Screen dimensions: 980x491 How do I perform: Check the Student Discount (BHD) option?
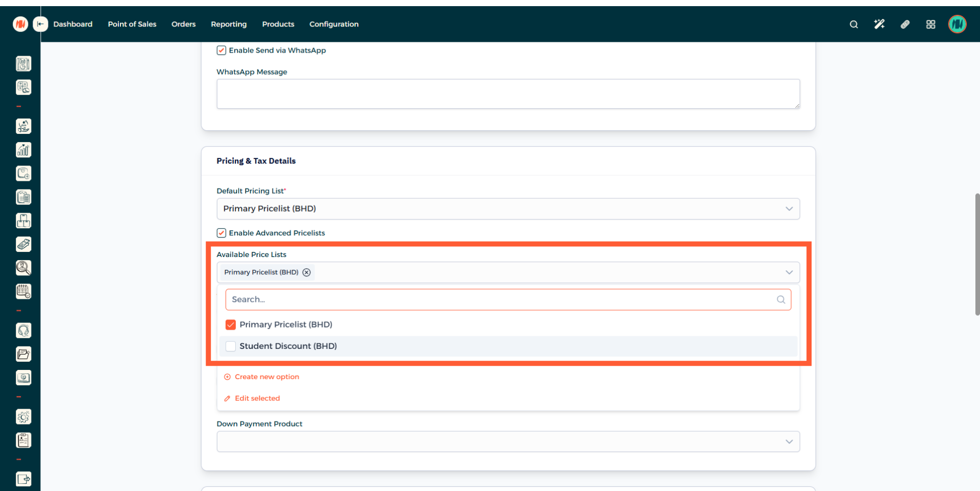coord(231,346)
